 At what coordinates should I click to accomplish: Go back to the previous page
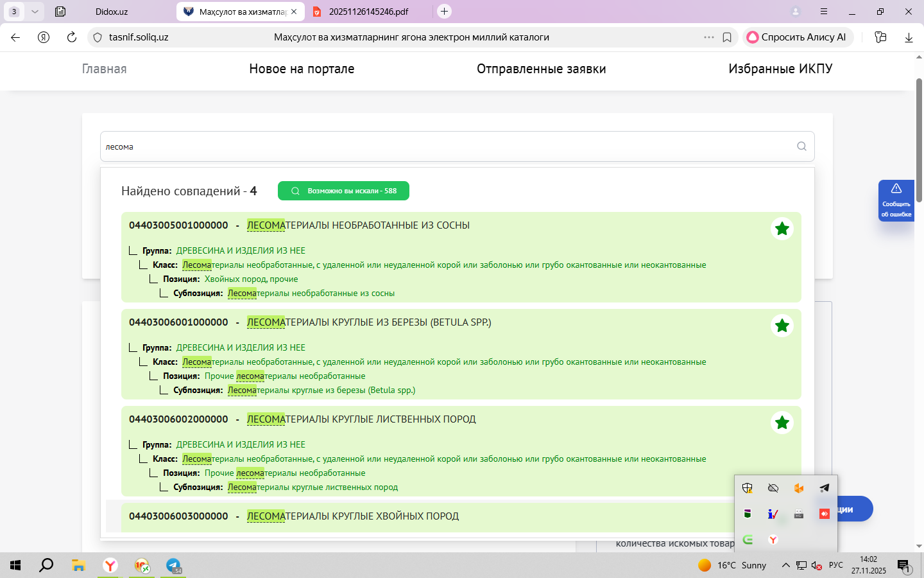15,37
